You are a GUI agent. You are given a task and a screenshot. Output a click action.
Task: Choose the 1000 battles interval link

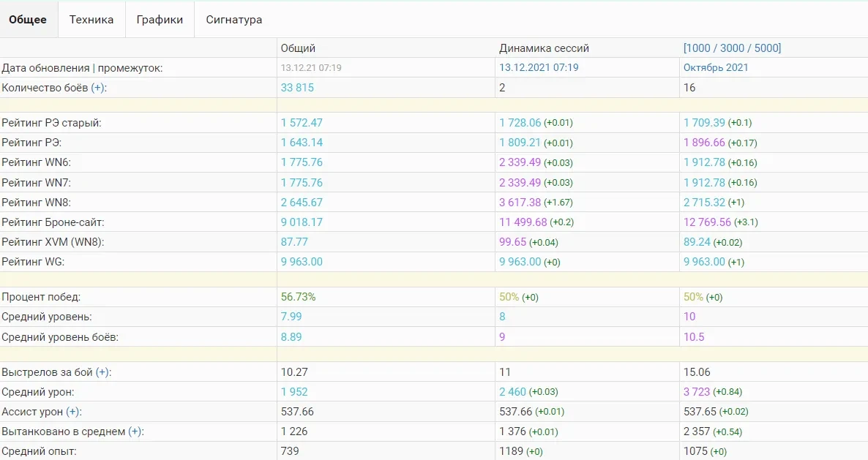[698, 48]
